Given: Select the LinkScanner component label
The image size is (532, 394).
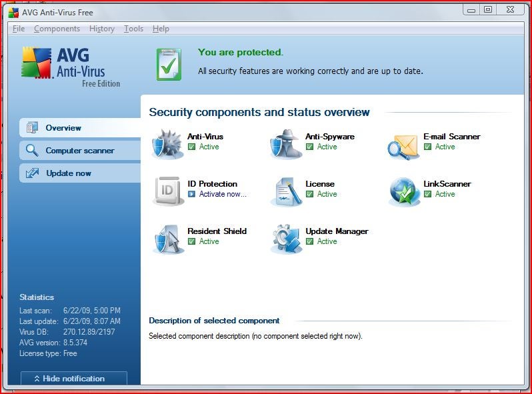Looking at the screenshot, I should (447, 183).
